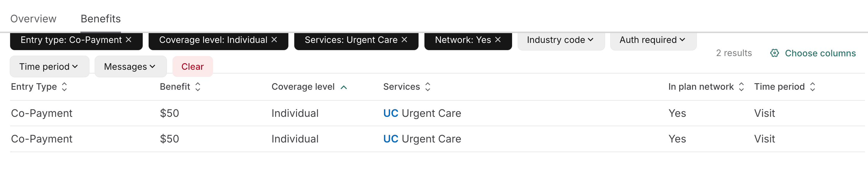This screenshot has width=868, height=186.
Task: Expand the Auth required filter dropdown
Action: point(653,40)
